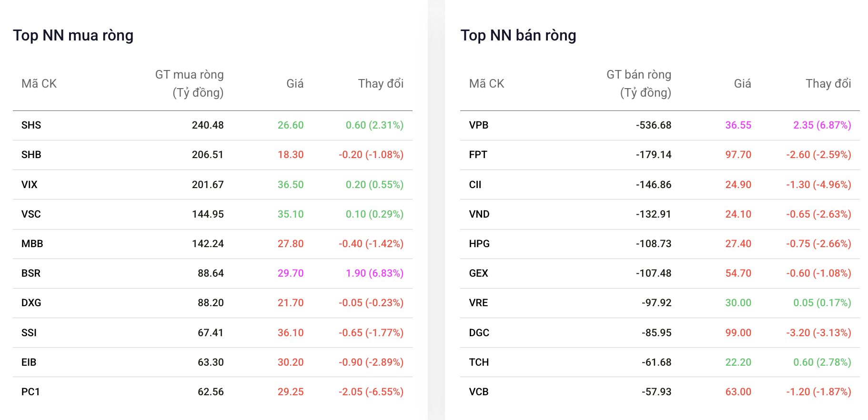
Task: Click the change 2.35 (6.87%) for VPB
Action: 822,125
